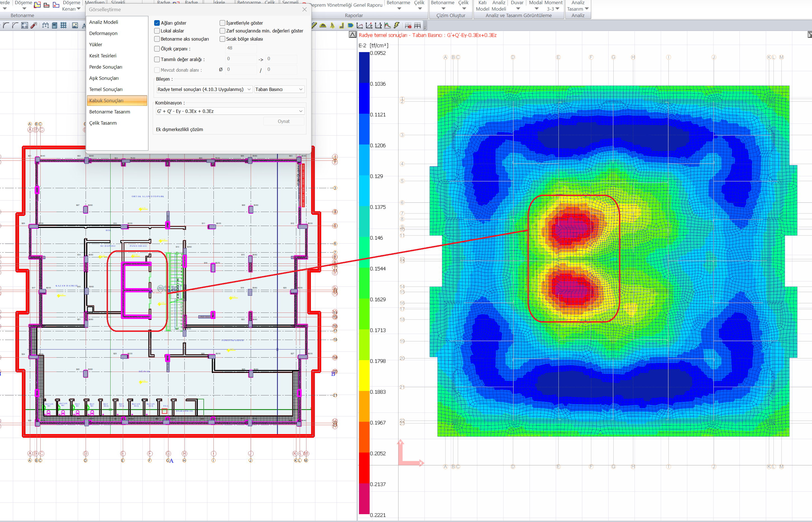The width and height of the screenshot is (812, 522).
Task: Click the triangle view icon left of result title
Action: pos(353,34)
